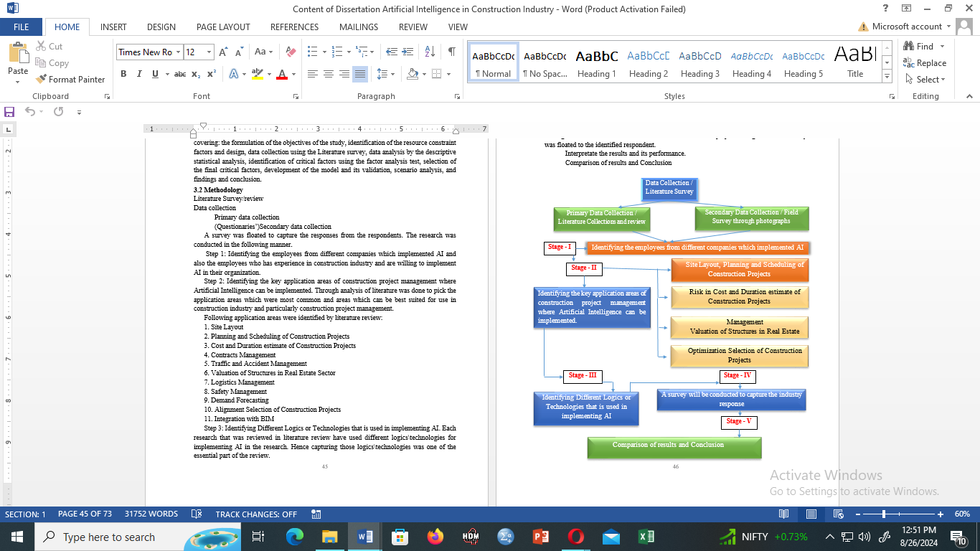Switch to the REFERENCES tab

tap(294, 27)
